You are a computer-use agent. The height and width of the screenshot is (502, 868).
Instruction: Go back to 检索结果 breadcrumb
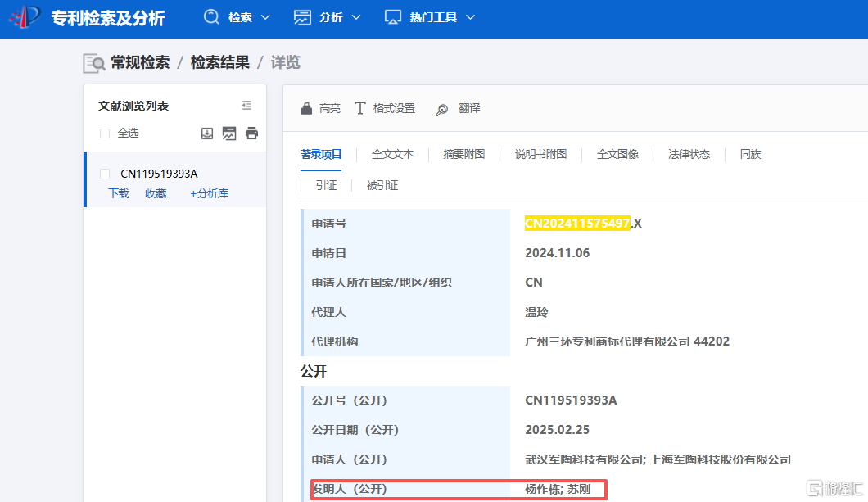coord(219,62)
